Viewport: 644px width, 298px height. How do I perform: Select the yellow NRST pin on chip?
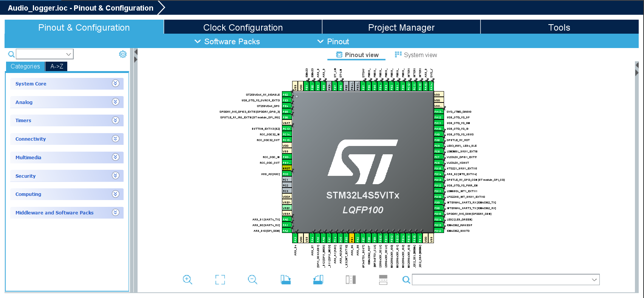tap(287, 168)
